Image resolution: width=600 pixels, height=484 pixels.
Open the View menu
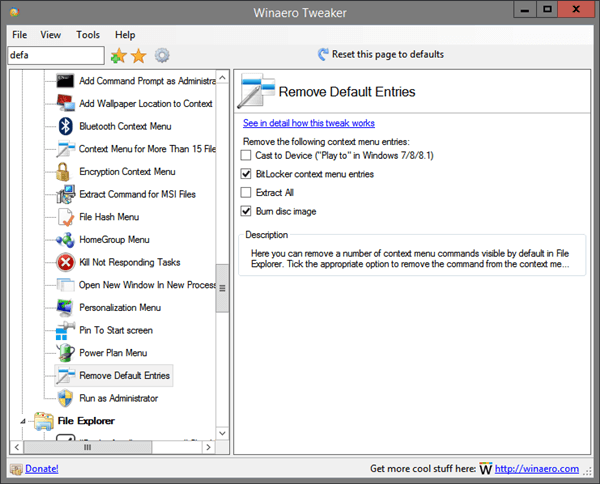coord(51,35)
